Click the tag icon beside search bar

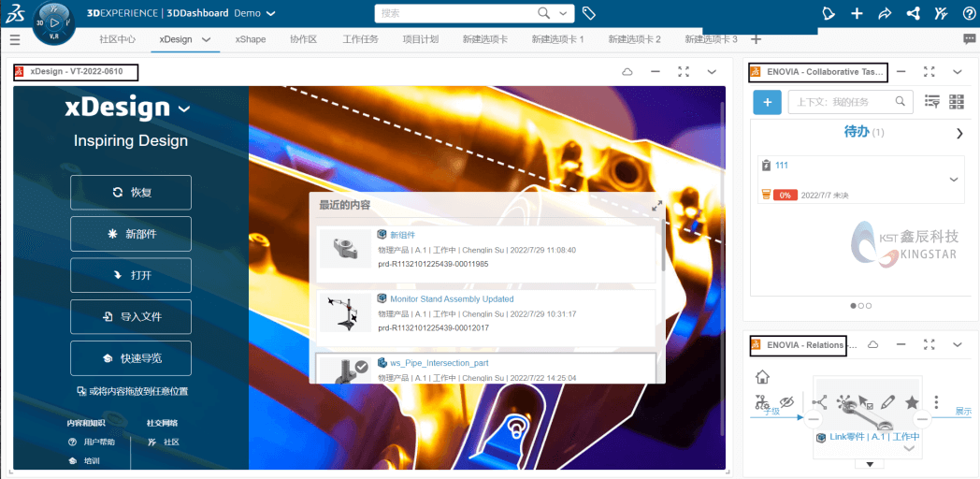point(588,13)
